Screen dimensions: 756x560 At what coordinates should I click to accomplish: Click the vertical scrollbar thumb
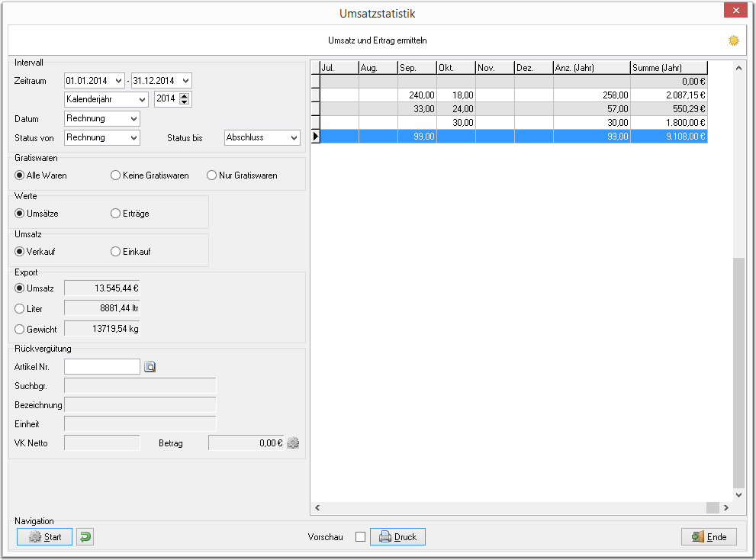tap(738, 373)
